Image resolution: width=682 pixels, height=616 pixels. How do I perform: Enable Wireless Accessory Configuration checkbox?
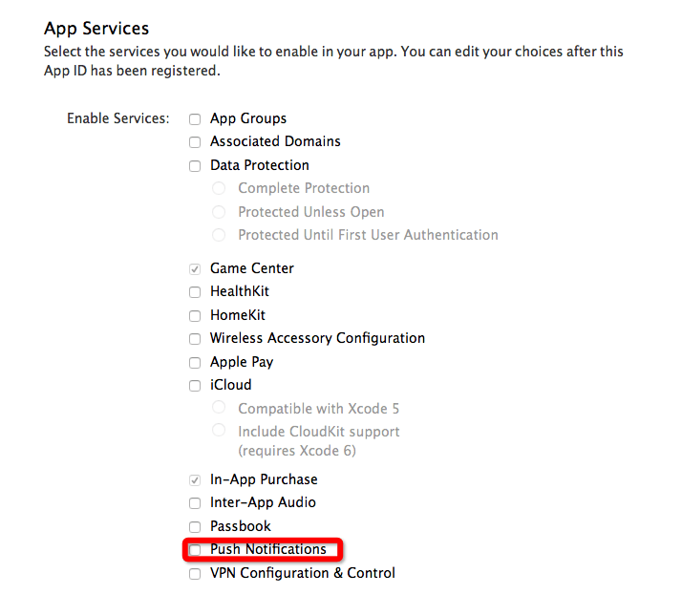click(x=195, y=339)
